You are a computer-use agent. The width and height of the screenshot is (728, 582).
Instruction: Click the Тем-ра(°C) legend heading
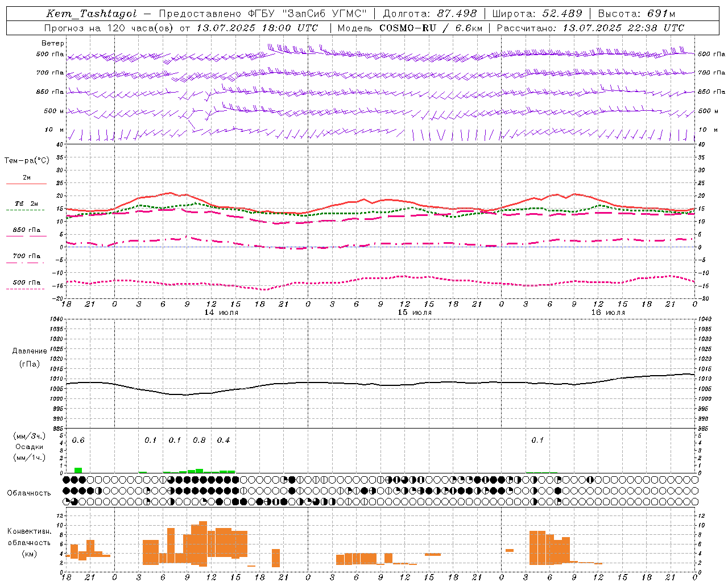tap(27, 161)
